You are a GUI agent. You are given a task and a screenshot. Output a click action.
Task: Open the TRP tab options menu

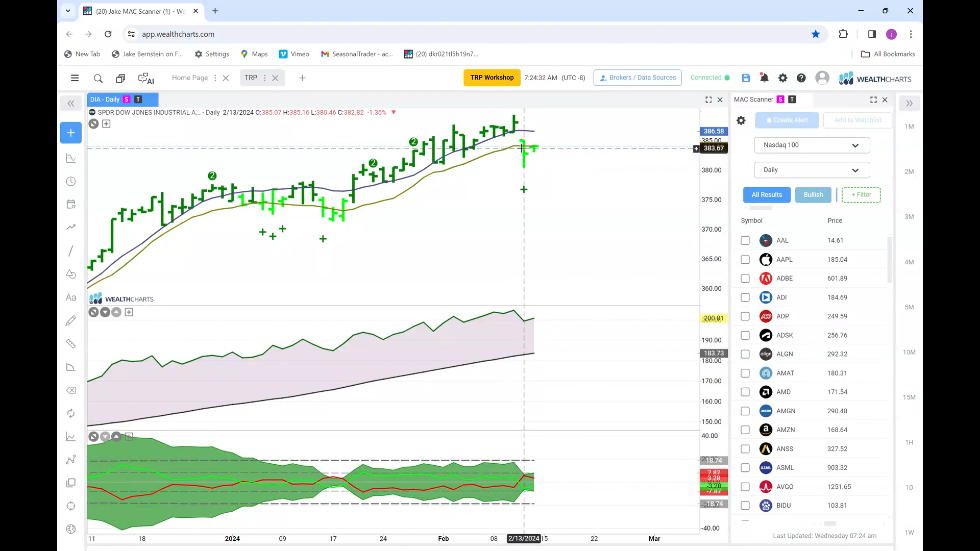coord(264,78)
